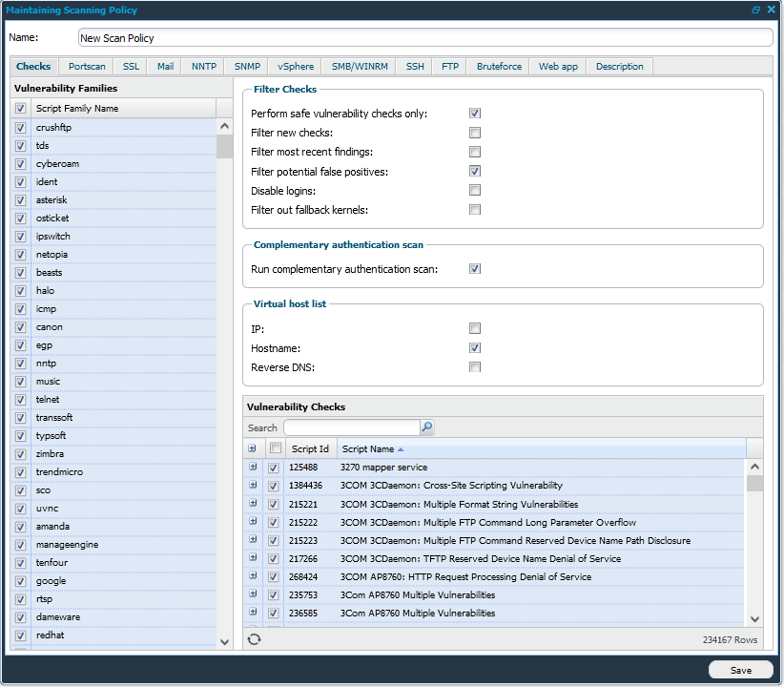This screenshot has width=784, height=687.
Task: Uncheck the Hostname virtual host option
Action: pyautogui.click(x=474, y=348)
